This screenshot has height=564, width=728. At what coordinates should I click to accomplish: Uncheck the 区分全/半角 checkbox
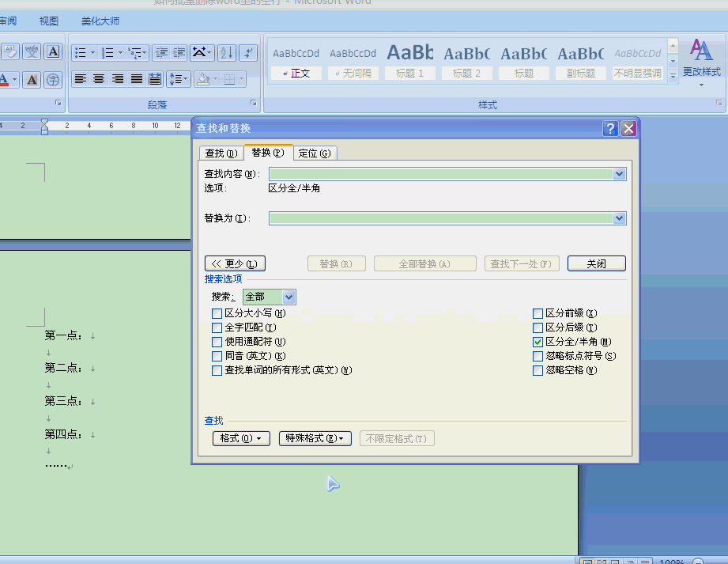point(538,342)
